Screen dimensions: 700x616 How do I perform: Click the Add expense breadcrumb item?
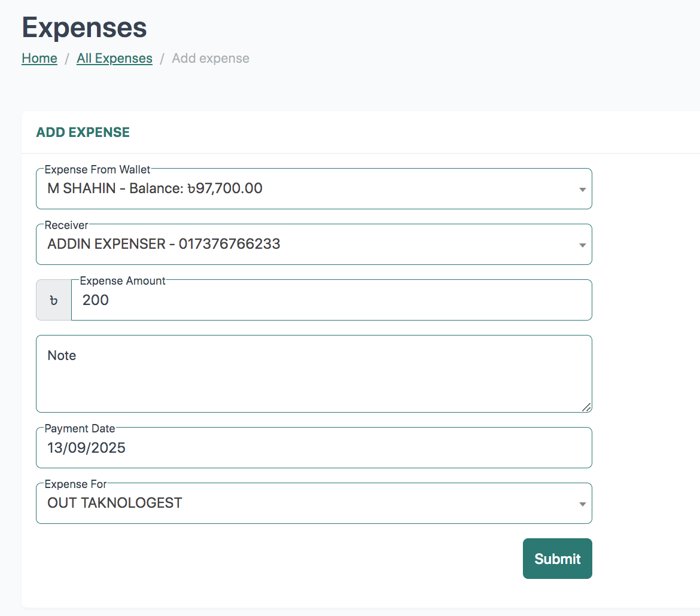(211, 59)
